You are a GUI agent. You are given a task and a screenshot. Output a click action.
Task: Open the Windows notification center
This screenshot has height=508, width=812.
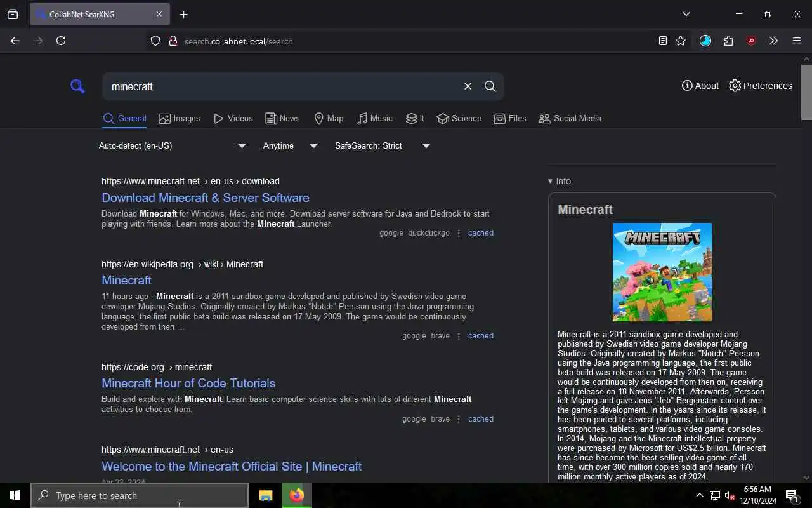coord(792,495)
